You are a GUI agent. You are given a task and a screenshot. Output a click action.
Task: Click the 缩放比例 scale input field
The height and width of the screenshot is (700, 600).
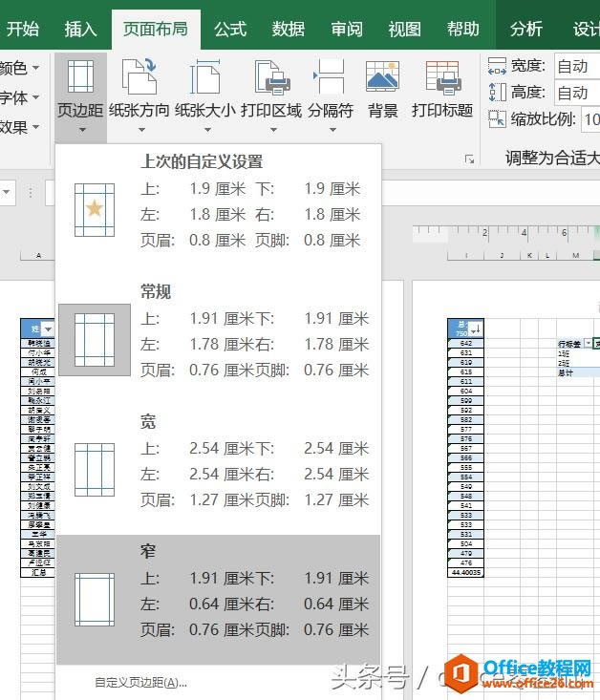pos(589,119)
